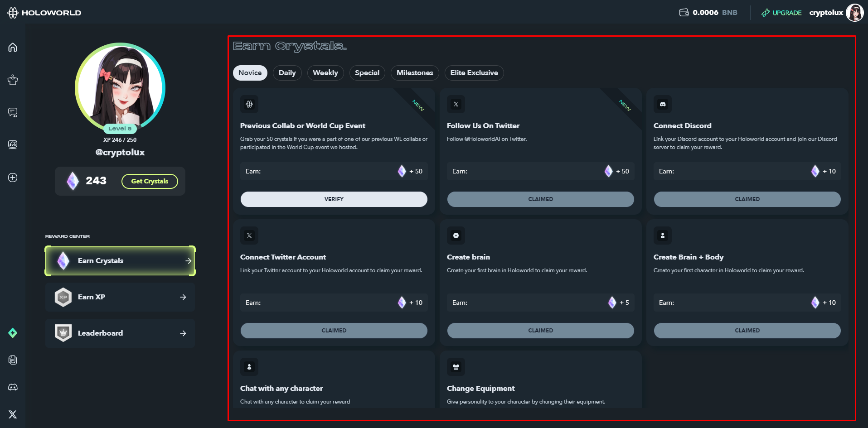
Task: Click CLAIMED button on Create brain card
Action: click(541, 331)
